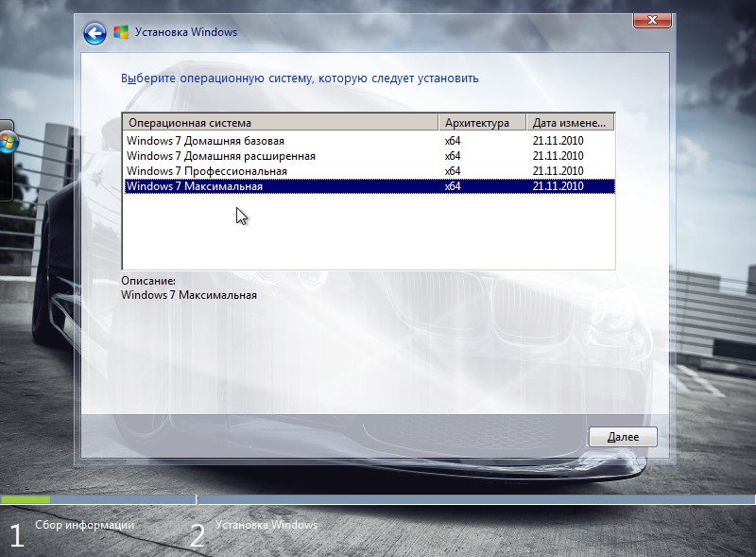756x557 pixels.
Task: Click date 21.11.2010 in Домашняя расширенная row
Action: pos(558,156)
